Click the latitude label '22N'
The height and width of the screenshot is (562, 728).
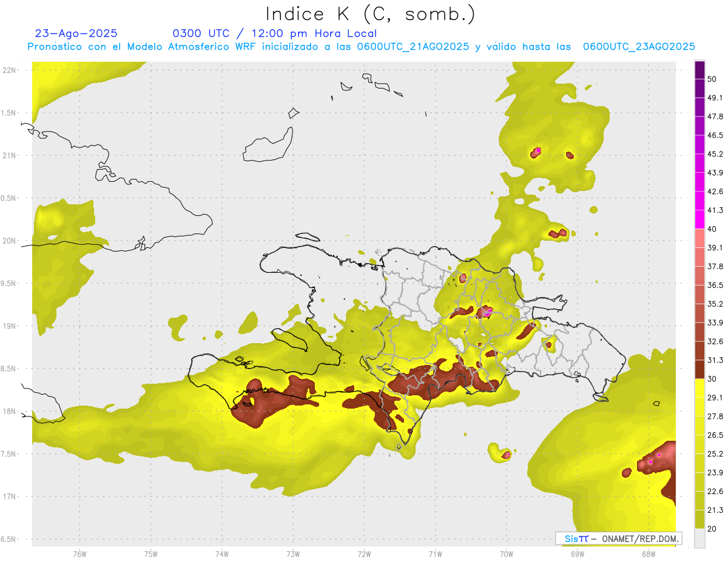[9, 70]
